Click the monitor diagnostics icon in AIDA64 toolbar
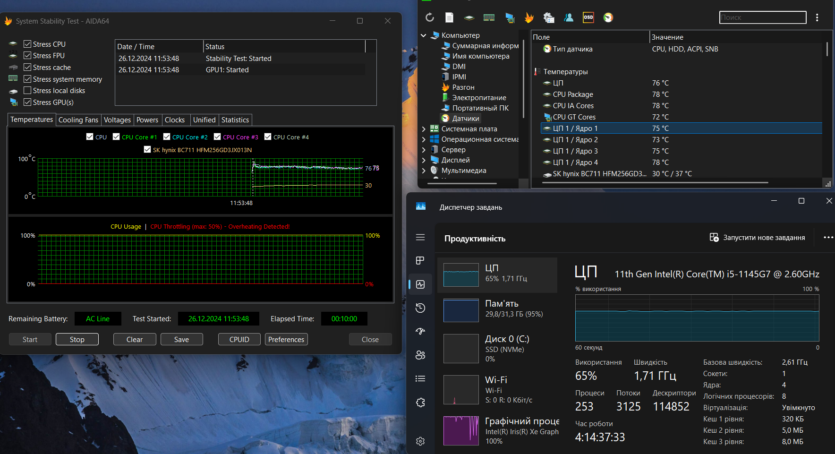 [510, 18]
